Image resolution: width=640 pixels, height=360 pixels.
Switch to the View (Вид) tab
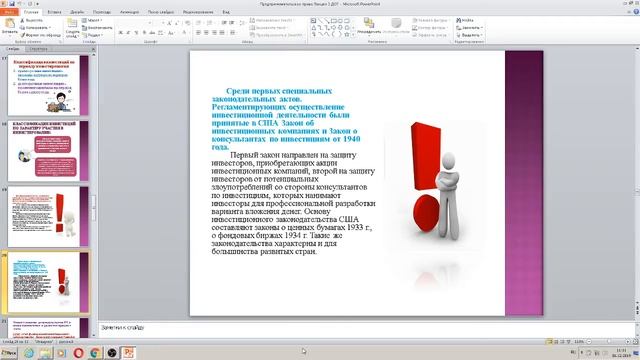[226, 12]
